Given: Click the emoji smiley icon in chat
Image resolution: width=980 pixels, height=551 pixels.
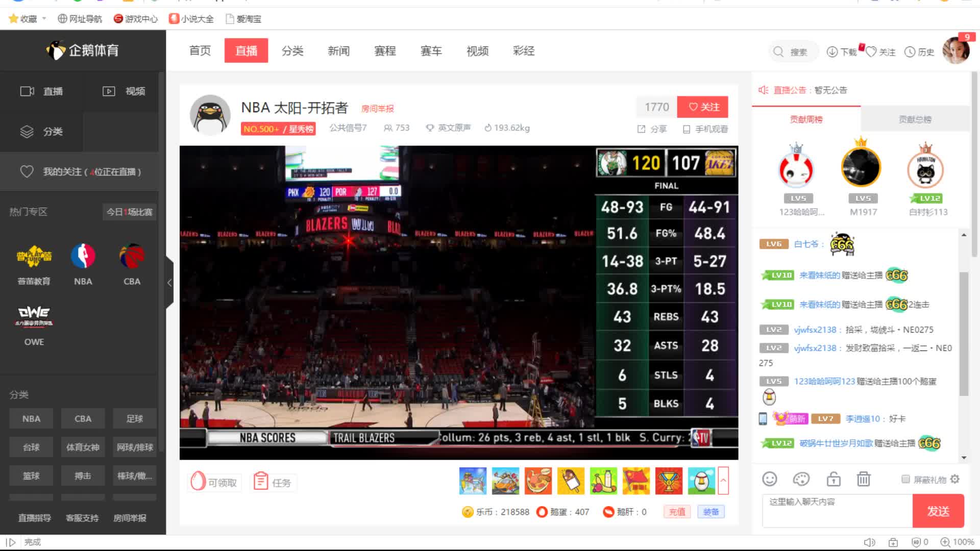Looking at the screenshot, I should (x=769, y=479).
